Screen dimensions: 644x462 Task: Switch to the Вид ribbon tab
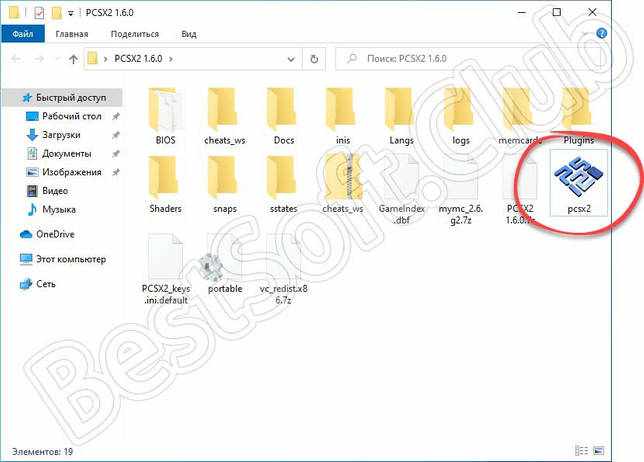(189, 34)
